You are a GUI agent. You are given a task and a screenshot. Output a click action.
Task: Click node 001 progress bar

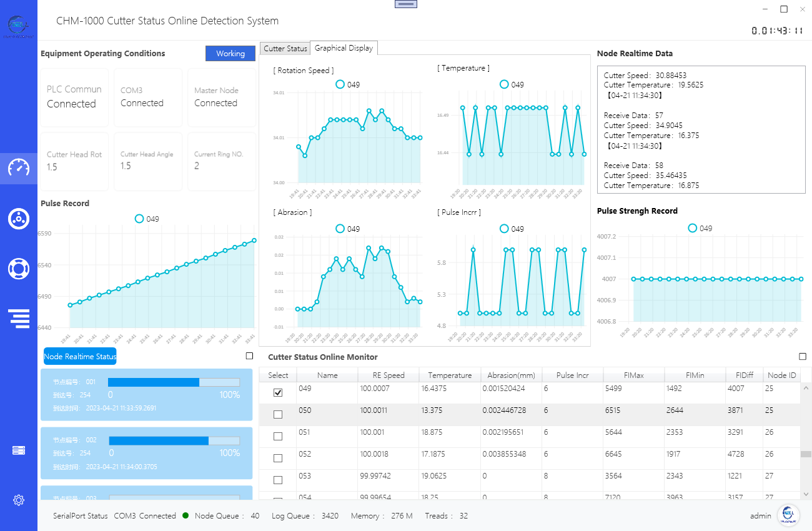tap(174, 382)
